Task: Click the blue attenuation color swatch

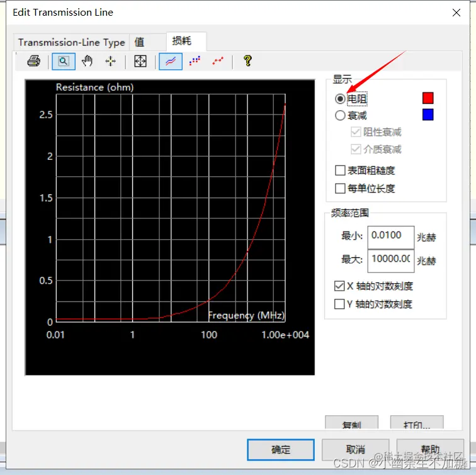Action: 428,115
